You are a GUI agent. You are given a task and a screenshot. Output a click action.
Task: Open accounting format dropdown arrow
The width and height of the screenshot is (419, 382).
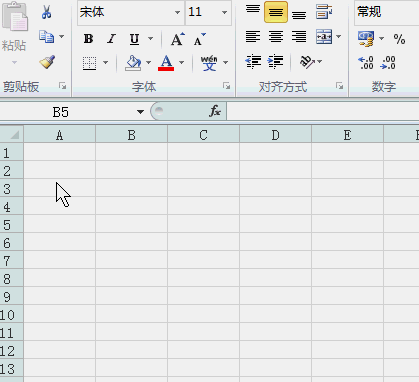[381, 39]
